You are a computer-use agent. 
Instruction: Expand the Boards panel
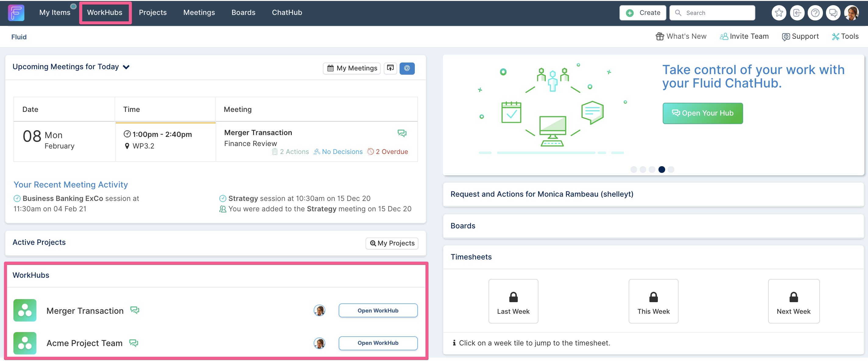(653, 226)
